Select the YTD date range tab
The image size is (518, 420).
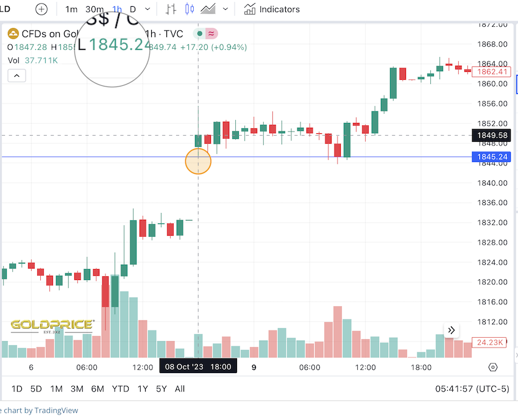click(x=120, y=388)
